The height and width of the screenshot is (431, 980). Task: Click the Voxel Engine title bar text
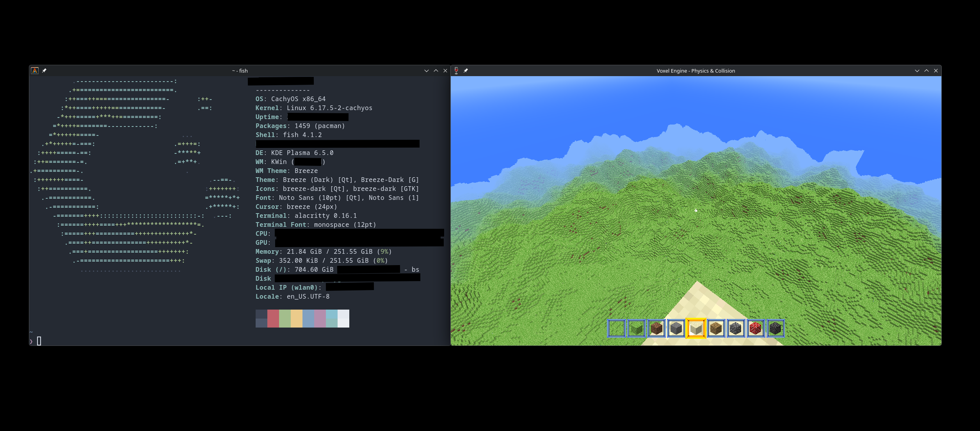pyautogui.click(x=695, y=71)
